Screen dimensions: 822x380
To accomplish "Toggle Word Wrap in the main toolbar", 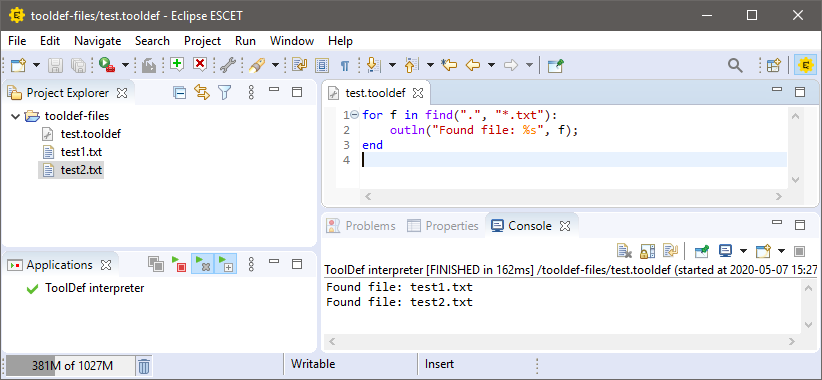I will pyautogui.click(x=299, y=65).
